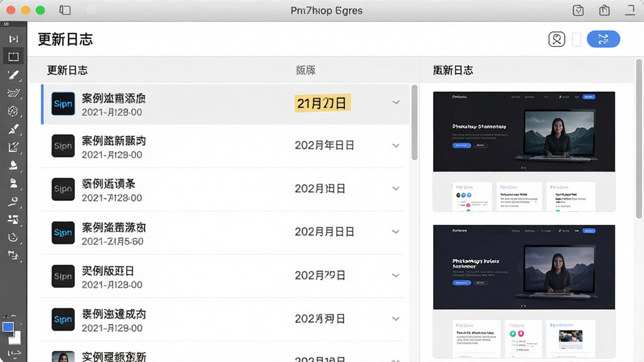Click the 更新日志 column header in list
This screenshot has height=362, width=644.
(67, 70)
